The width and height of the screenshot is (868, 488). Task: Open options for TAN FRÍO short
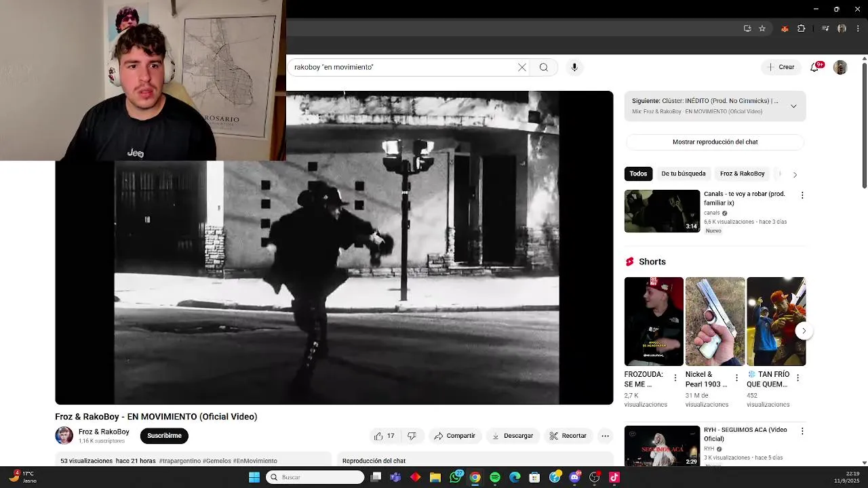[797, 378]
